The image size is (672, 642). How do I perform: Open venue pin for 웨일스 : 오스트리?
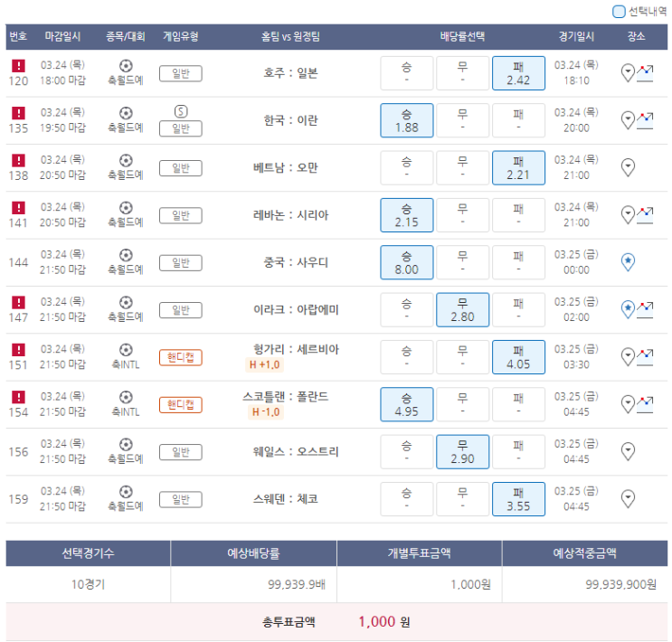628,452
